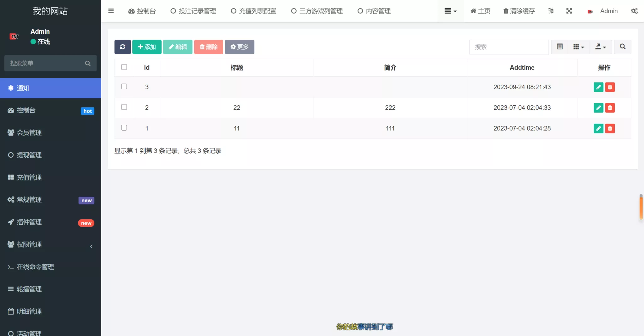Click the refresh icon above the table

coord(122,47)
